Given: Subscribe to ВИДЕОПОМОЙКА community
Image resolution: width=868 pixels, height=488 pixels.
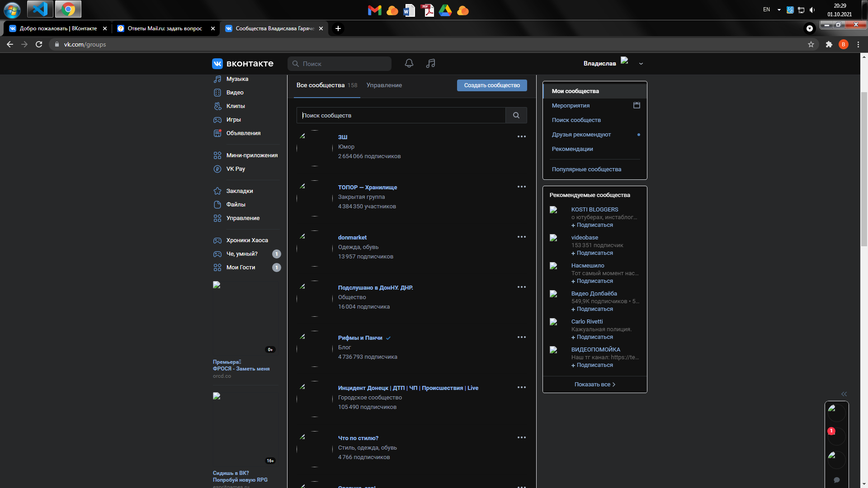Looking at the screenshot, I should 592,365.
